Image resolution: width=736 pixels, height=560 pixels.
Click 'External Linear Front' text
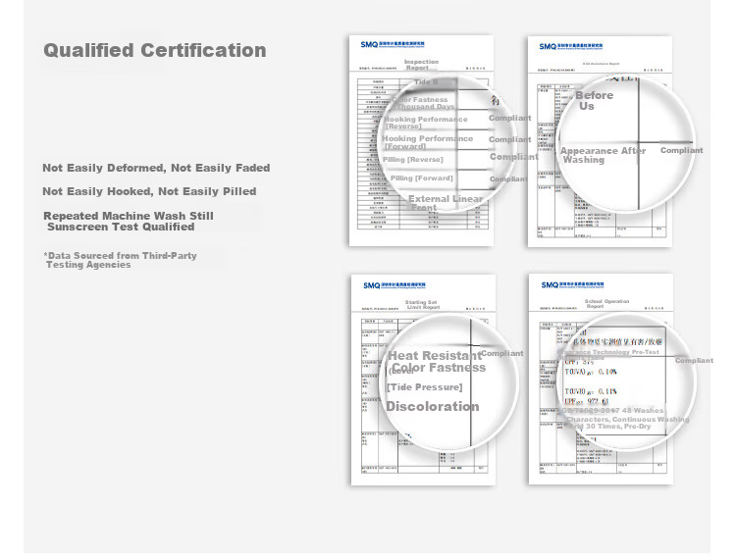point(446,203)
